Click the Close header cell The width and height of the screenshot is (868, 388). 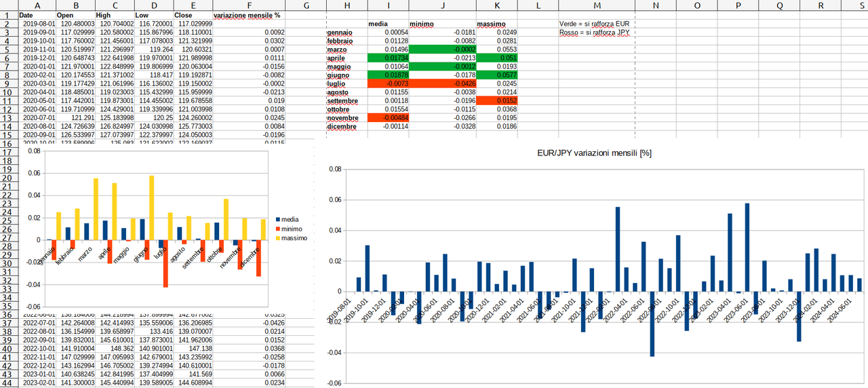click(x=193, y=14)
